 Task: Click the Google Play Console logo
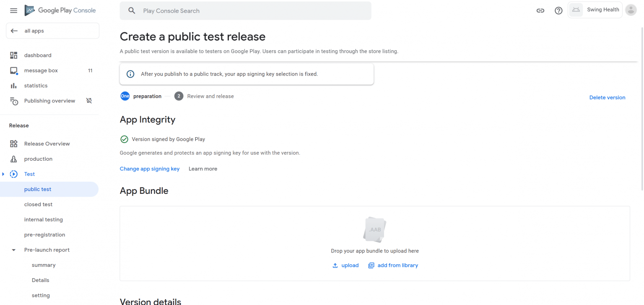[60, 10]
